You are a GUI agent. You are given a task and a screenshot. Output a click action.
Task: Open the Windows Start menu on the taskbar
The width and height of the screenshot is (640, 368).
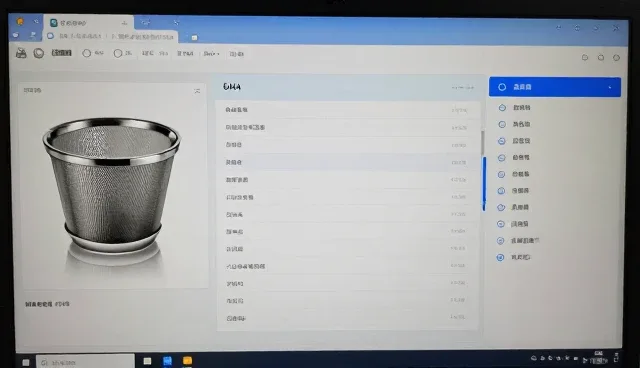pyautogui.click(x=26, y=362)
